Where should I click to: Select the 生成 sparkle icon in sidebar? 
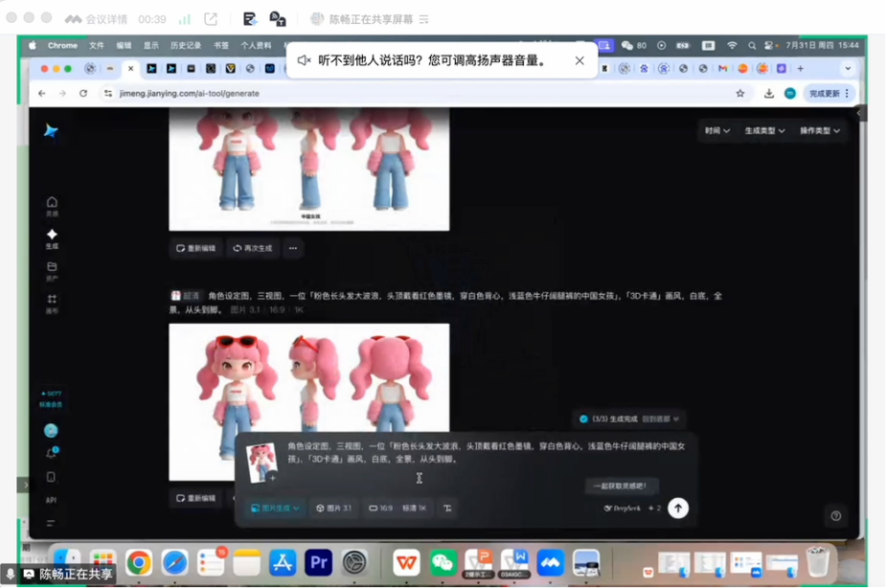tap(52, 237)
